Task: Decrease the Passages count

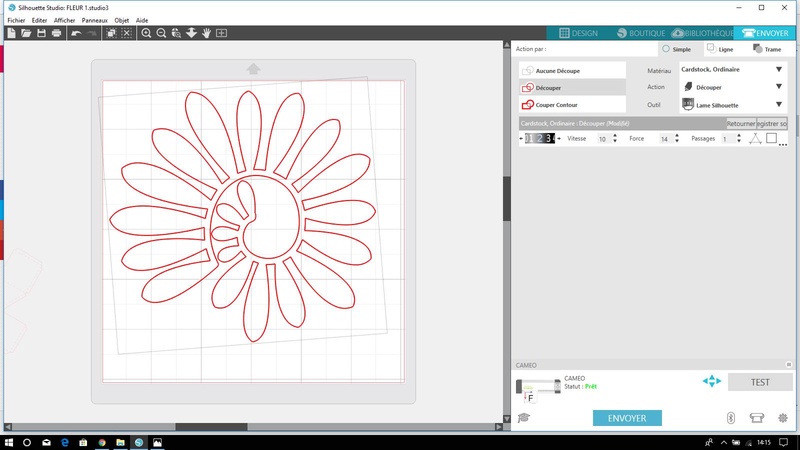Action: (739, 141)
